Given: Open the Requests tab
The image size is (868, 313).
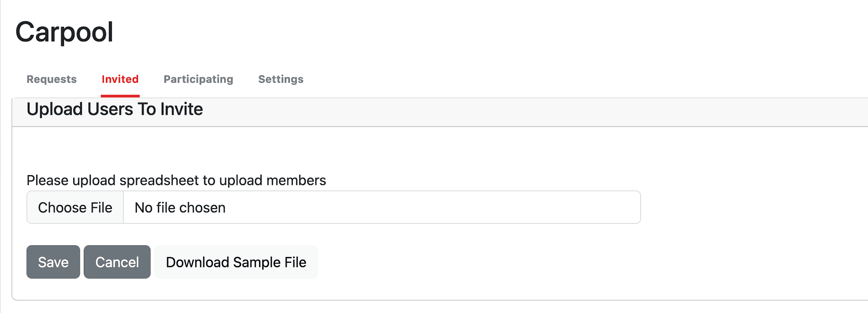Looking at the screenshot, I should [x=52, y=79].
